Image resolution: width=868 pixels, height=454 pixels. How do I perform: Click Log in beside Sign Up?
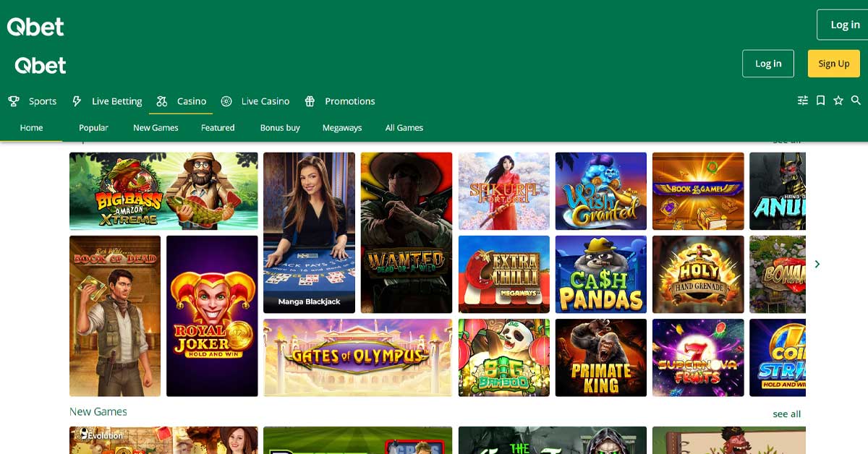click(768, 64)
